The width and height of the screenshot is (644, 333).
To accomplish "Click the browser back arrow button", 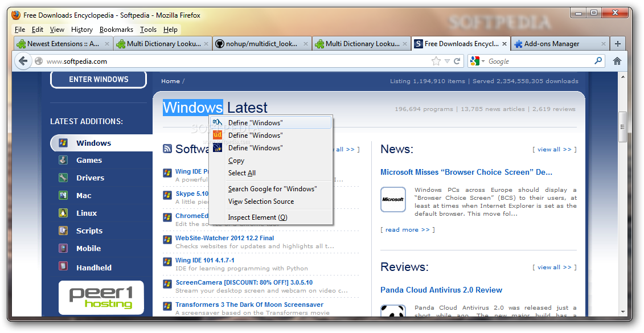I will click(x=23, y=61).
